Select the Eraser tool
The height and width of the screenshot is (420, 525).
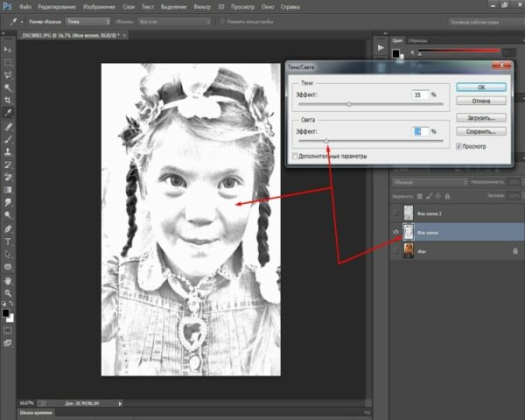8,177
